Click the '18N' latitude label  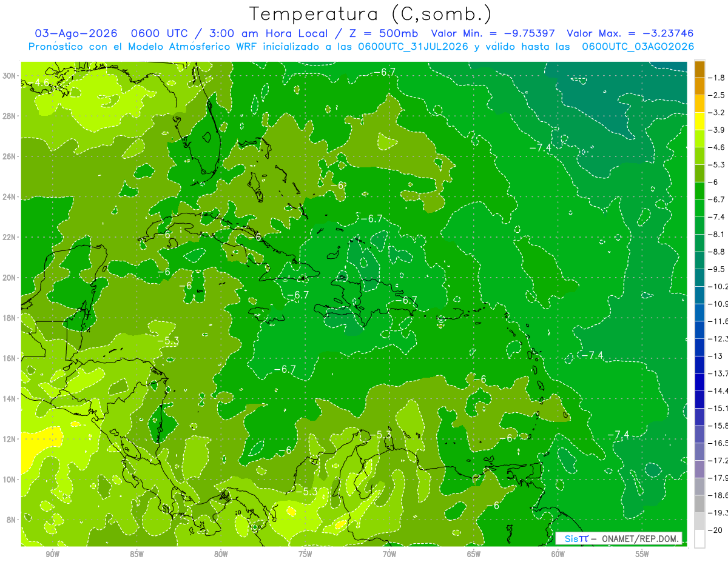pyautogui.click(x=10, y=318)
